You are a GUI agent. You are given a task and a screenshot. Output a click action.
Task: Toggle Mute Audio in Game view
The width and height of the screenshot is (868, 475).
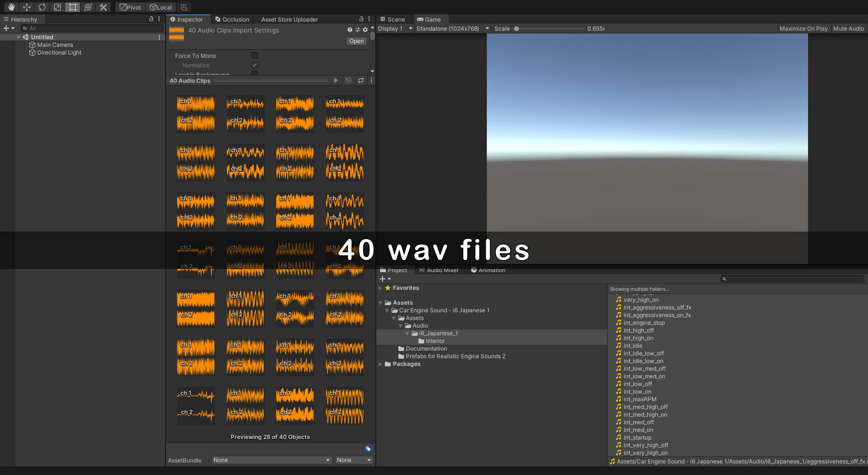(848, 28)
